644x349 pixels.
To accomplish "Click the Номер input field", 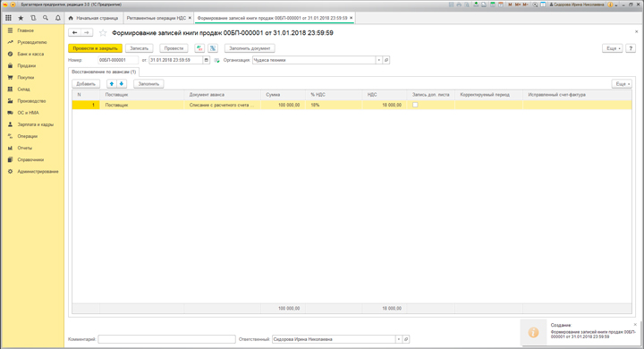I will coord(118,60).
